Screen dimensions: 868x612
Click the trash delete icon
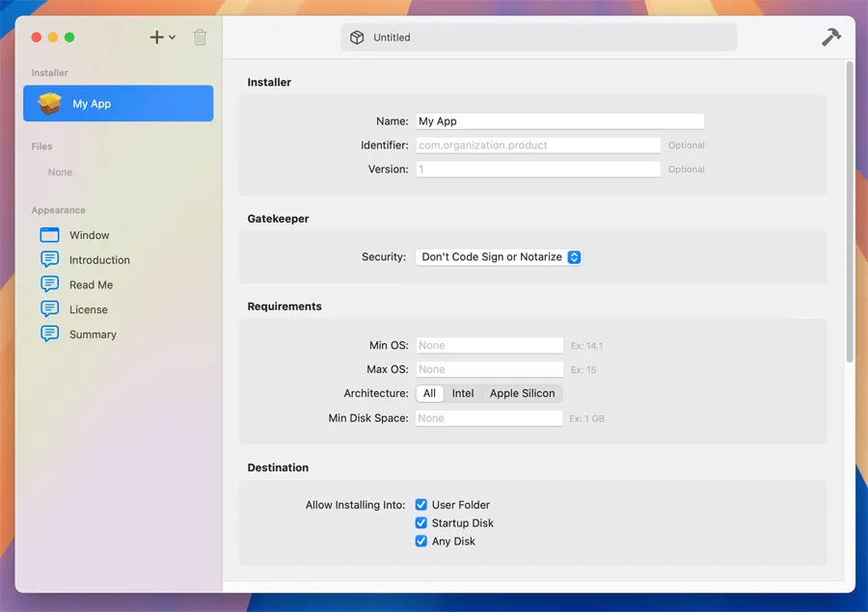tap(200, 38)
